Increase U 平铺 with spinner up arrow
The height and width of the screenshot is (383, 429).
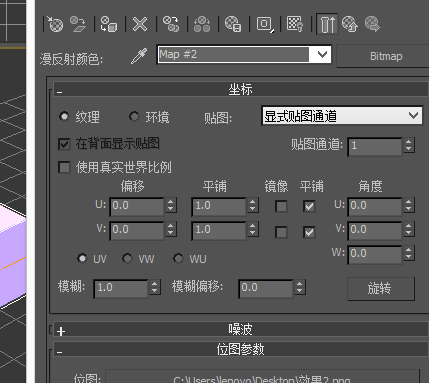coord(253,202)
